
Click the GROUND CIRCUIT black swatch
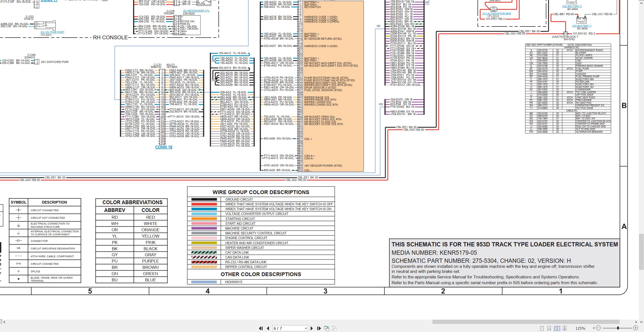click(x=204, y=199)
